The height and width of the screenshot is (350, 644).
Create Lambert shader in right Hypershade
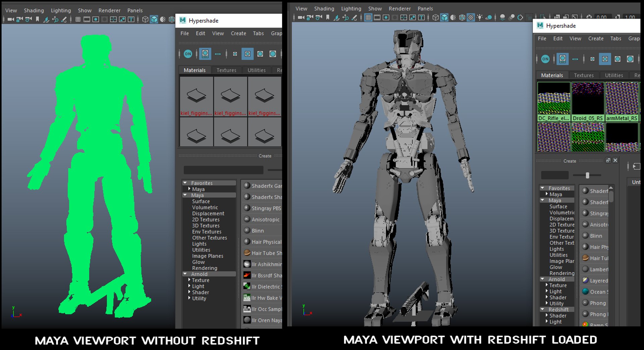point(594,269)
